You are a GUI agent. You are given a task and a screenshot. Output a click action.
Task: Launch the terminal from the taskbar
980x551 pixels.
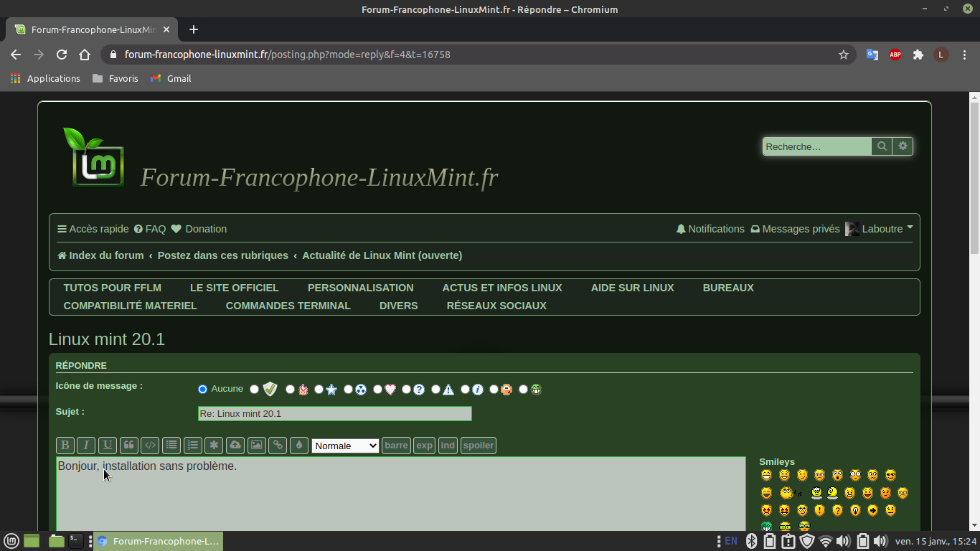(76, 541)
